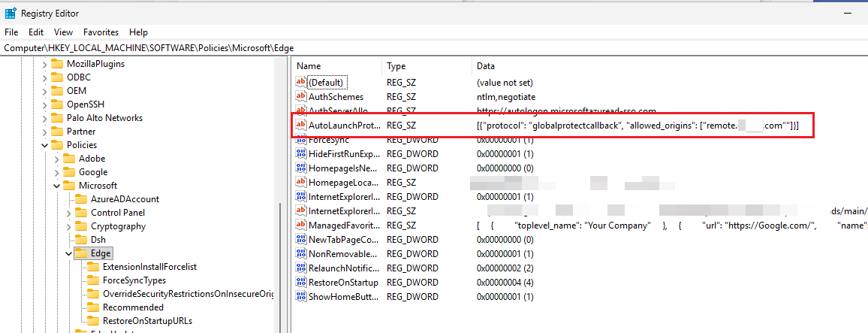Collapse the Edge key chevron
Screen dimensions: 868x333
click(68, 253)
